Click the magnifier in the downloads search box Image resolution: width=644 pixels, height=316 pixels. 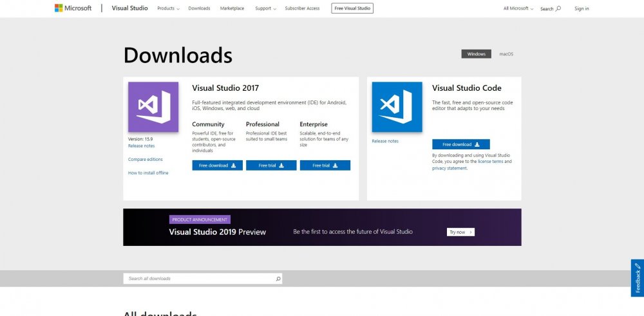tap(278, 279)
